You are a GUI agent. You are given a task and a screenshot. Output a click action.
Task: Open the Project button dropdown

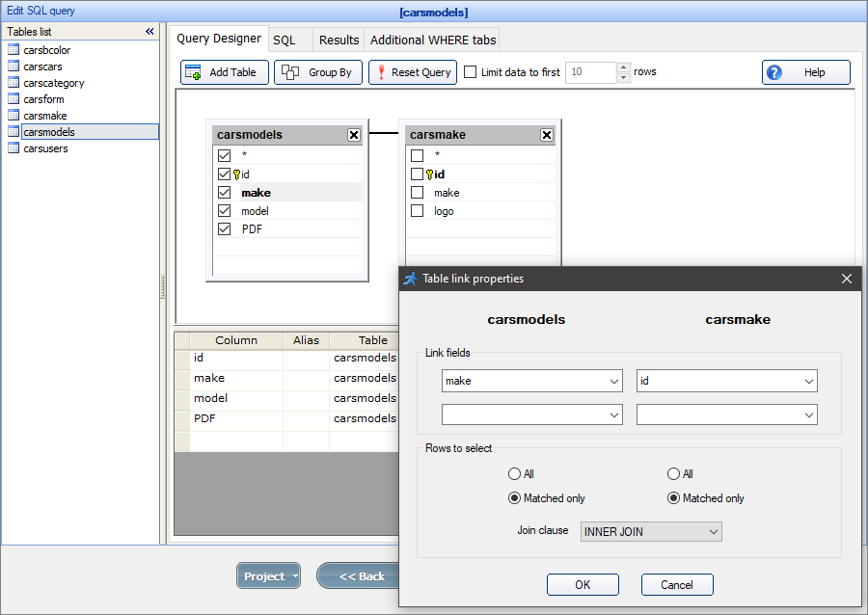coord(295,575)
